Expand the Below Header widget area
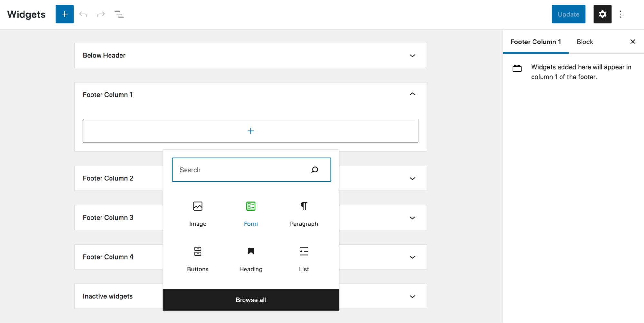The image size is (644, 323). pyautogui.click(x=412, y=56)
